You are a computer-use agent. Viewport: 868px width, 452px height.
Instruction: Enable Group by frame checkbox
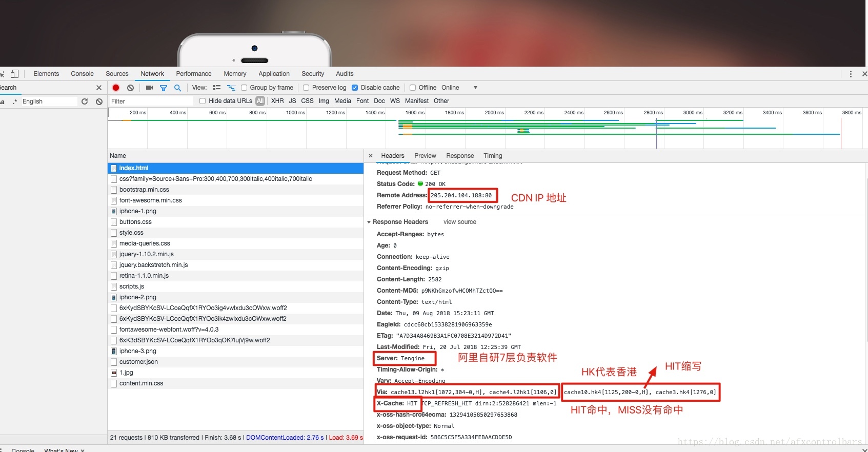point(244,88)
